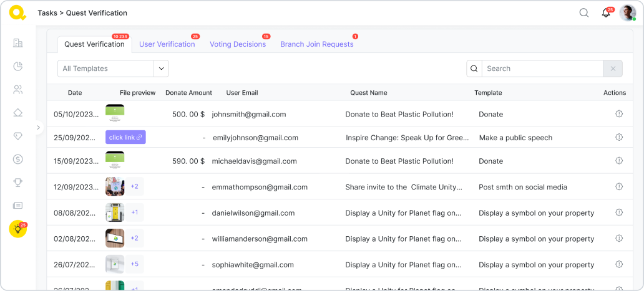Viewport: 644px width, 291px height.
Task: Click actions icon for emmathompson@gmail.com row
Action: (x=619, y=187)
